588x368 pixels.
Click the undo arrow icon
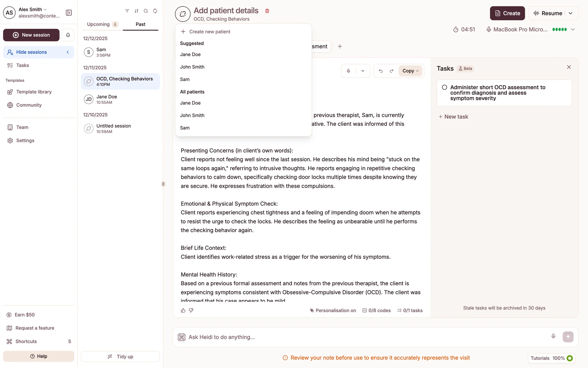[381, 71]
